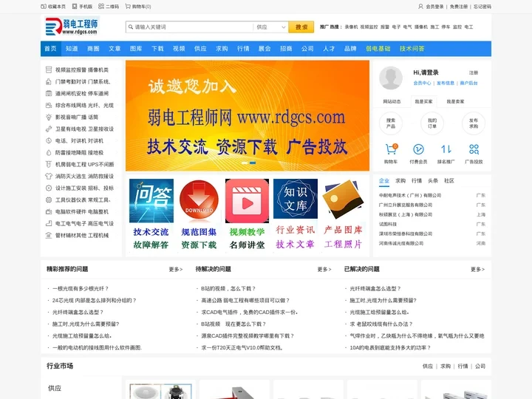Click the 收藏本页 bookmark icon
Screen dimensions: 532x399
[x=44, y=7]
